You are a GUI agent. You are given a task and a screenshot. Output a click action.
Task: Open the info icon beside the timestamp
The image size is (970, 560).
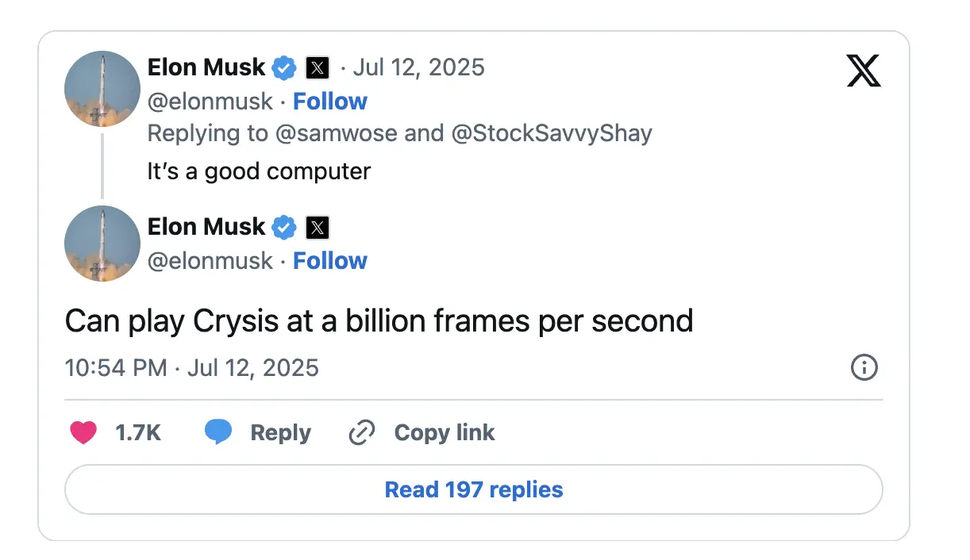pyautogui.click(x=864, y=367)
